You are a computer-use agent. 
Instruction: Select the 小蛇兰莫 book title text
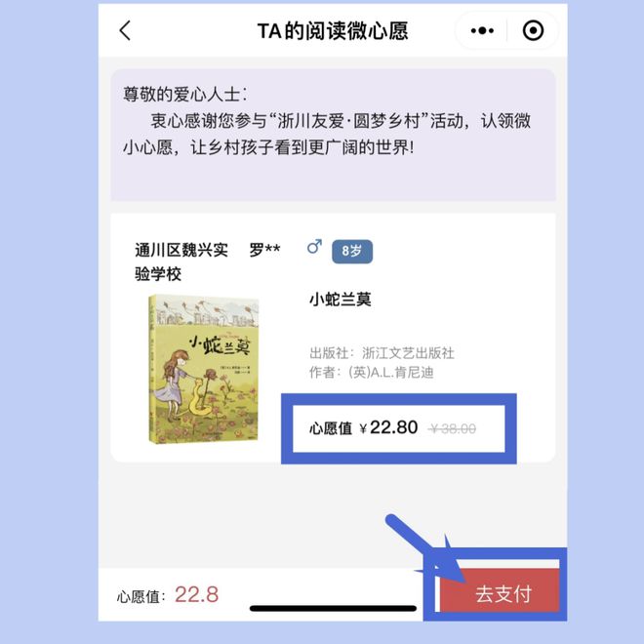(341, 300)
